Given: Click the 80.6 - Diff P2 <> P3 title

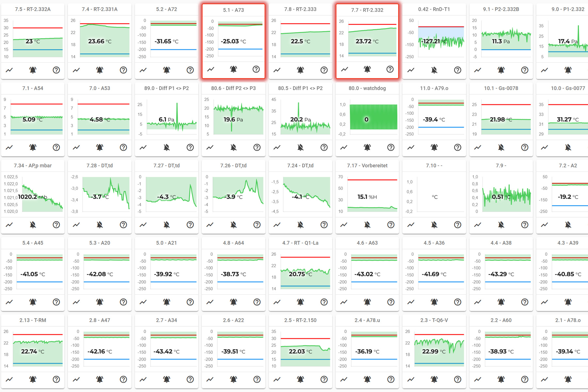Looking at the screenshot, I should [233, 88].
